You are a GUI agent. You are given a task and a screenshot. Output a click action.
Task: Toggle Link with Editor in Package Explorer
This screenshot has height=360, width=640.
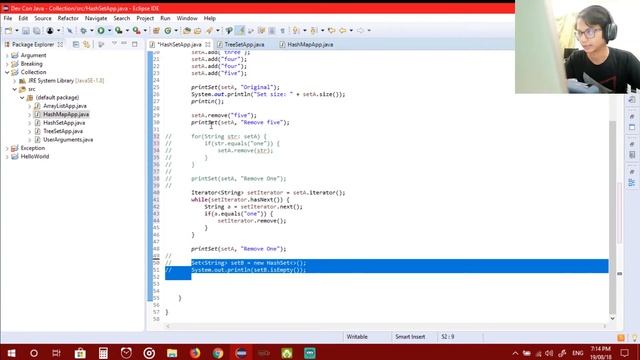click(x=86, y=44)
